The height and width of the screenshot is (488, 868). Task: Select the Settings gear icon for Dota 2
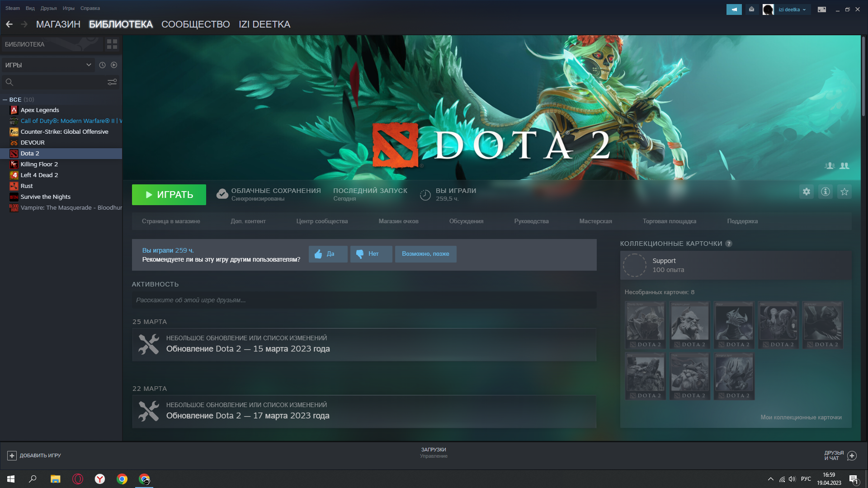click(x=807, y=191)
